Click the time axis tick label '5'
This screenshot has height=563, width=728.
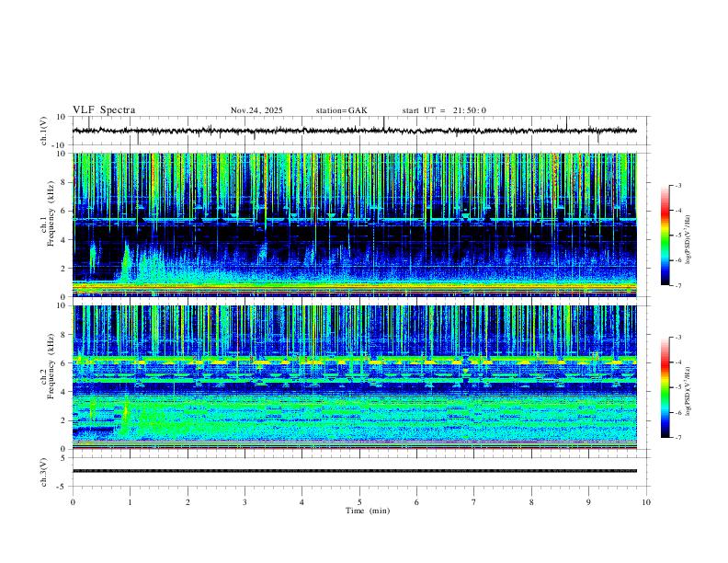(x=359, y=502)
